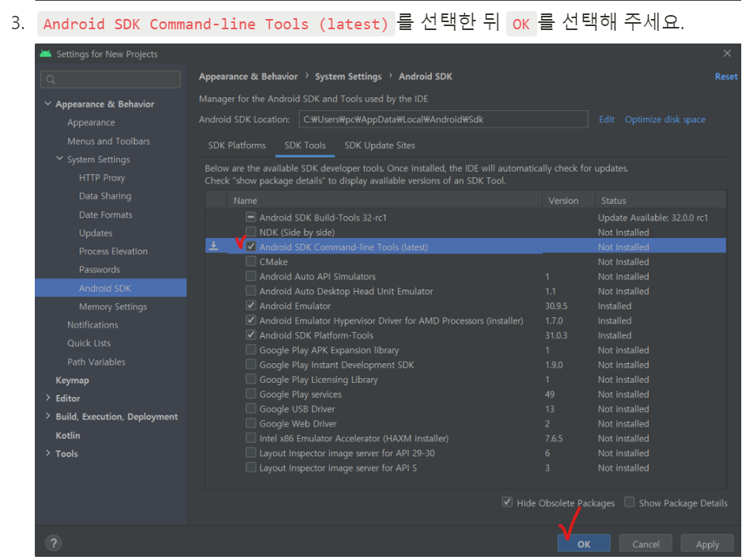The height and width of the screenshot is (560, 746).
Task: Check Layout Inspector image server for API S
Action: [251, 467]
